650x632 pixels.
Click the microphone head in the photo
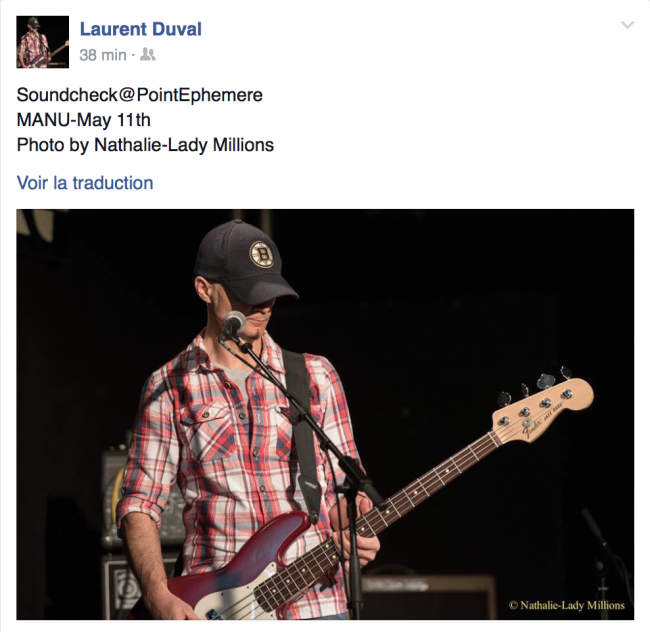tap(233, 324)
